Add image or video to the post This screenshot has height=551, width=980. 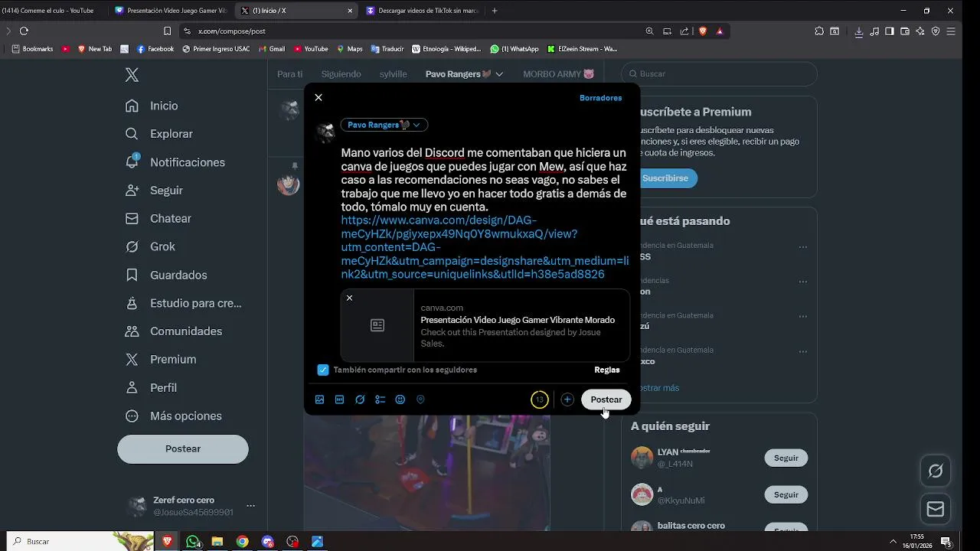click(x=319, y=399)
